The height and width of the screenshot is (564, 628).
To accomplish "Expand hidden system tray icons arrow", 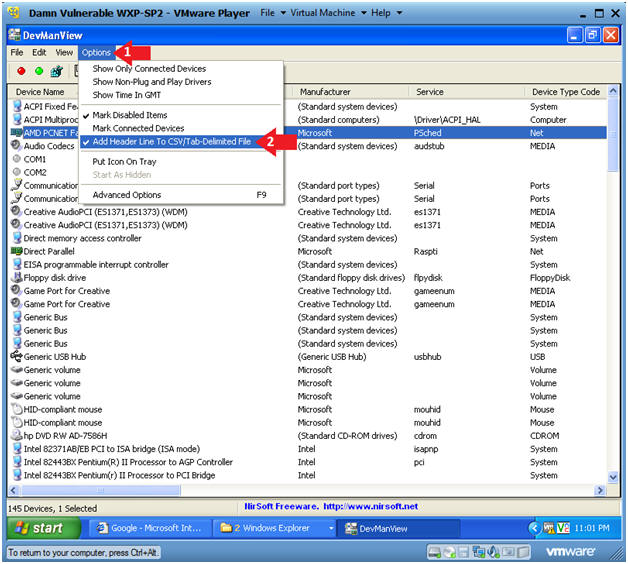I will 534,528.
